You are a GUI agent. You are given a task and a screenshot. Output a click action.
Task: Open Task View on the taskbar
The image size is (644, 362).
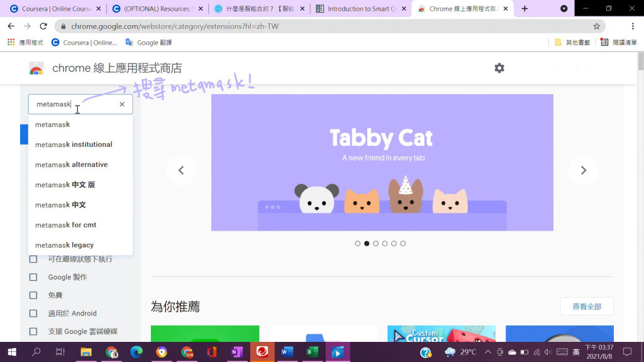click(60, 352)
